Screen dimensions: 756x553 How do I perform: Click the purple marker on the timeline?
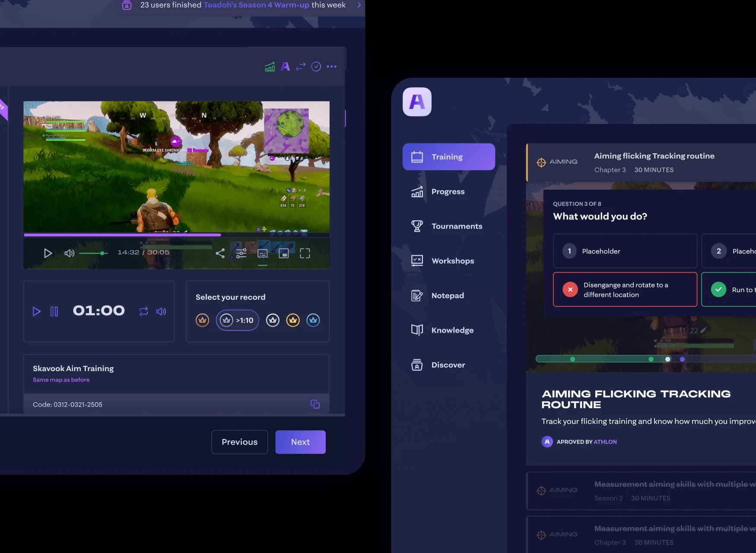[682, 359]
